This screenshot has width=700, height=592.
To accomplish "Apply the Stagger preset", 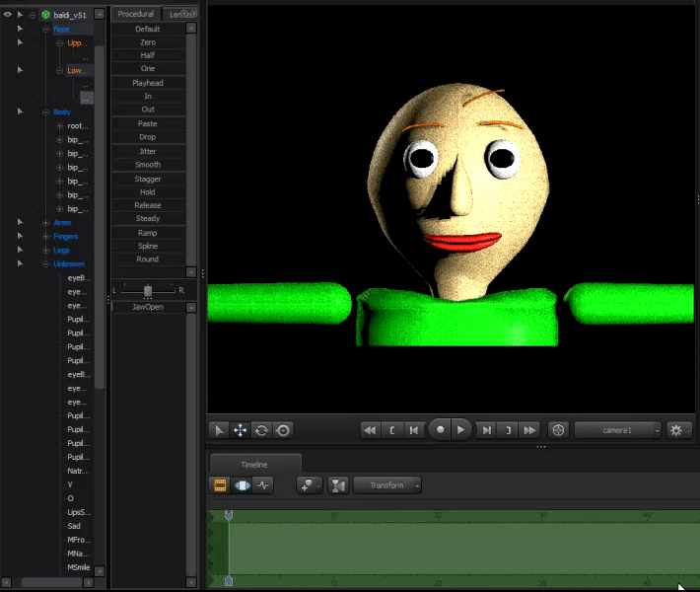I will tap(148, 180).
